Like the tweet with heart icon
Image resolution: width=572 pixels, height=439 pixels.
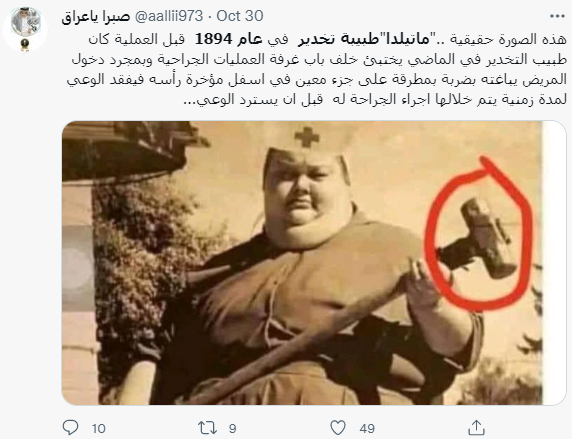click(338, 428)
